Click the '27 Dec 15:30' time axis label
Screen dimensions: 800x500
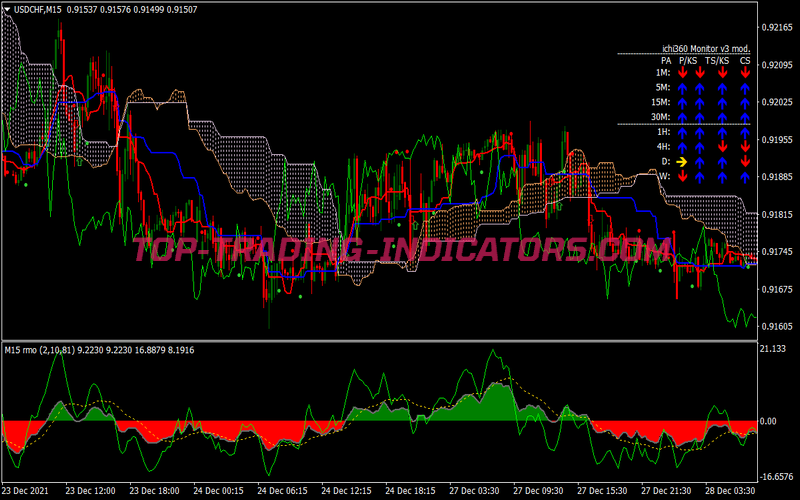[x=603, y=491]
